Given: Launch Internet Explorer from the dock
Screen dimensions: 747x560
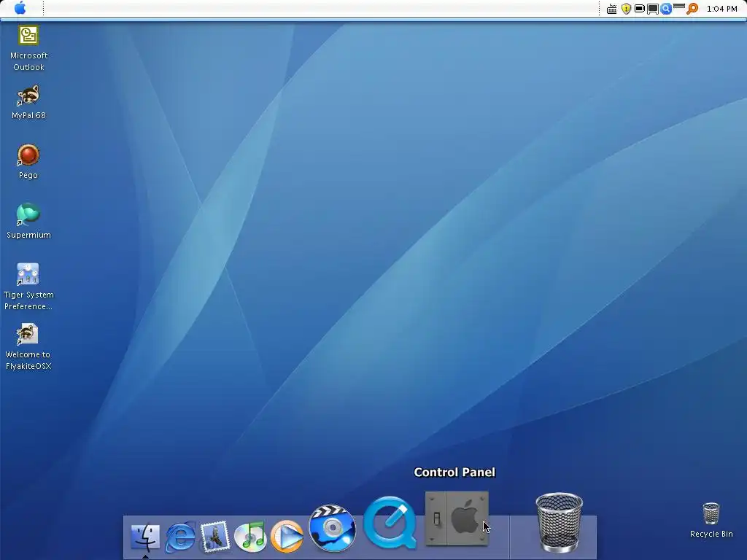Looking at the screenshot, I should tap(180, 537).
